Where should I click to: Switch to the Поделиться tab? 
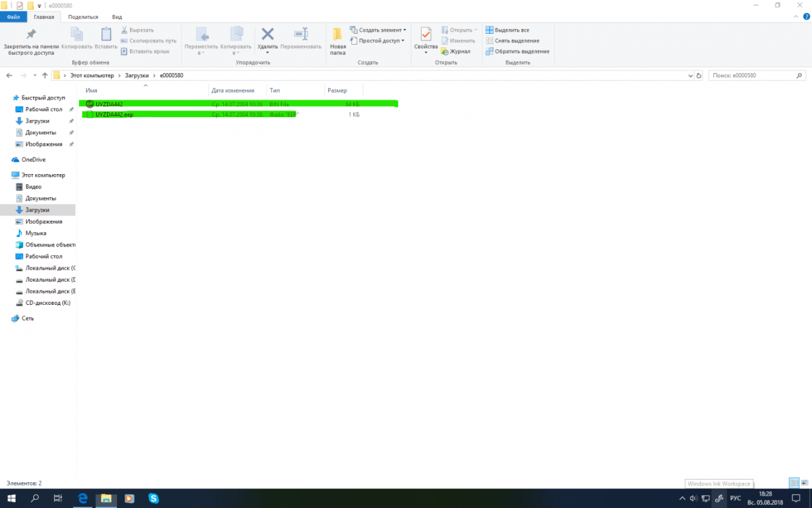[x=83, y=16]
